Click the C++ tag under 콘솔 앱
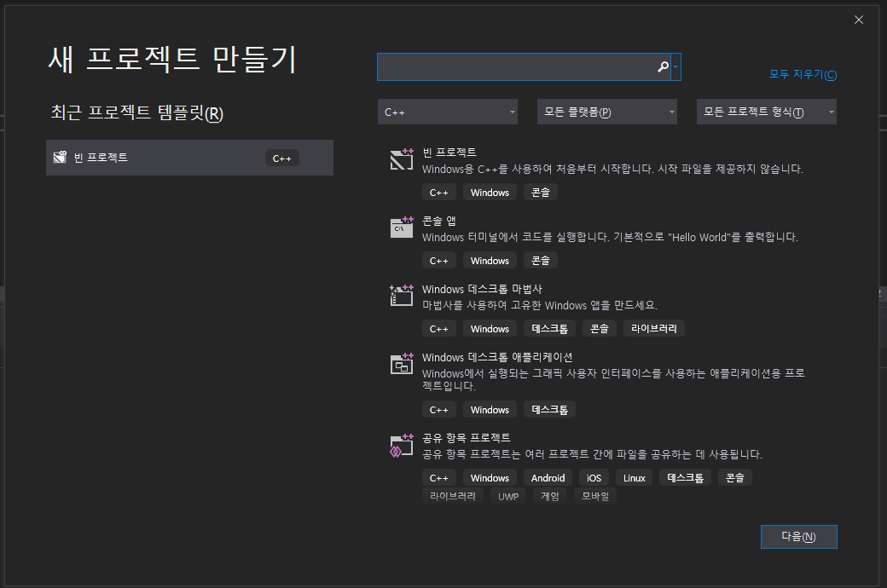 pos(439,261)
